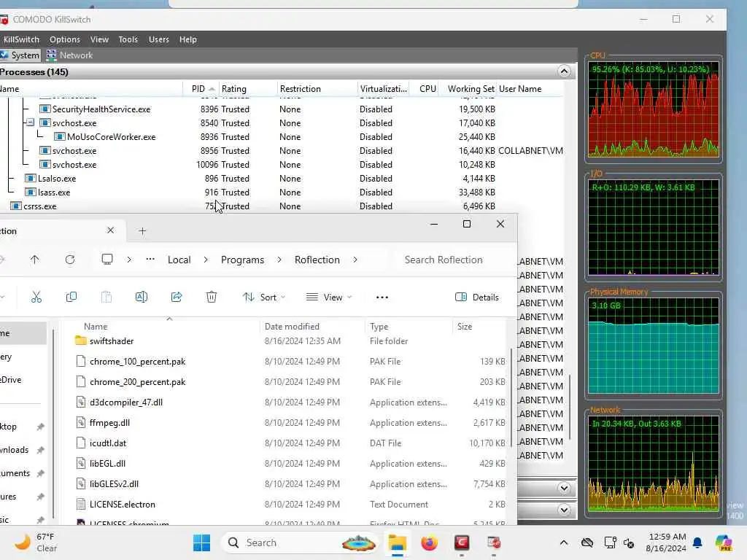This screenshot has width=747, height=560.
Task: Open the See more ellipsis menu
Action: pyautogui.click(x=382, y=297)
